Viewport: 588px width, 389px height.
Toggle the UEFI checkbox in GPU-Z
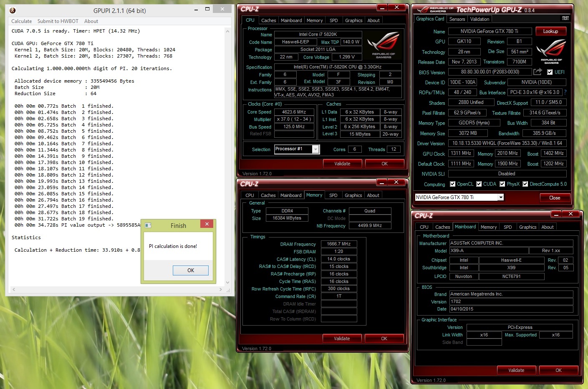point(550,72)
